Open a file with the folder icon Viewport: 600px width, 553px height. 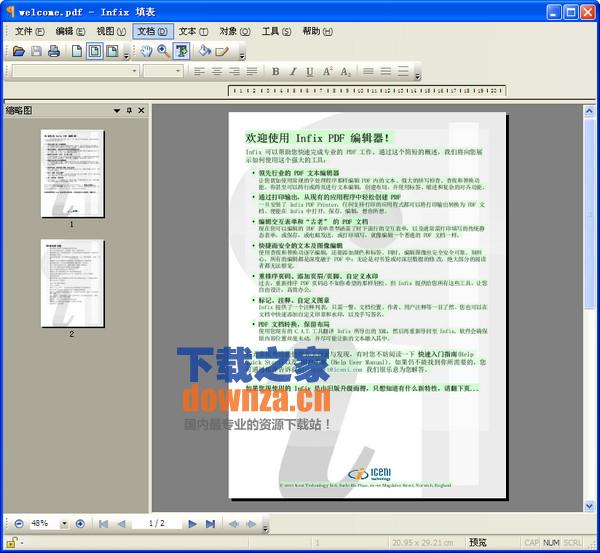[x=18, y=51]
